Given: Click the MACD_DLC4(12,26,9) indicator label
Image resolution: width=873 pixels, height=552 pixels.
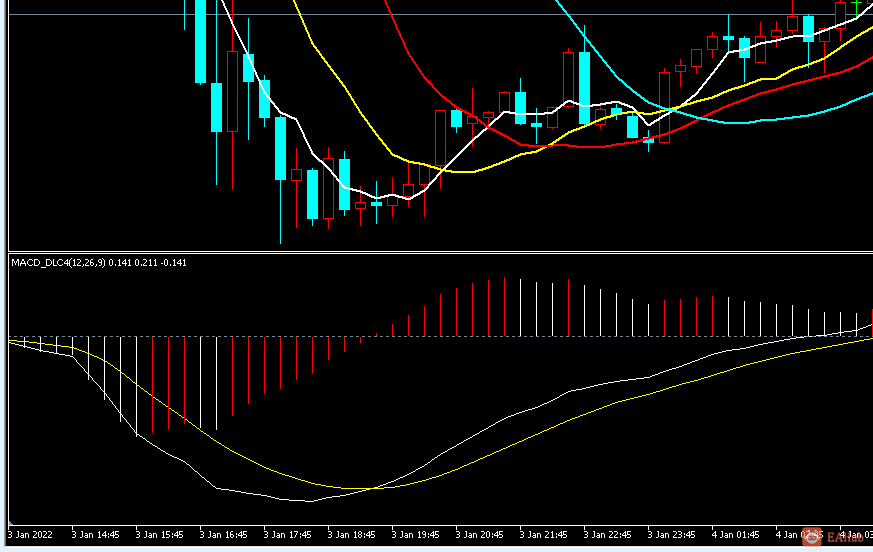Looking at the screenshot, I should click(x=99, y=263).
